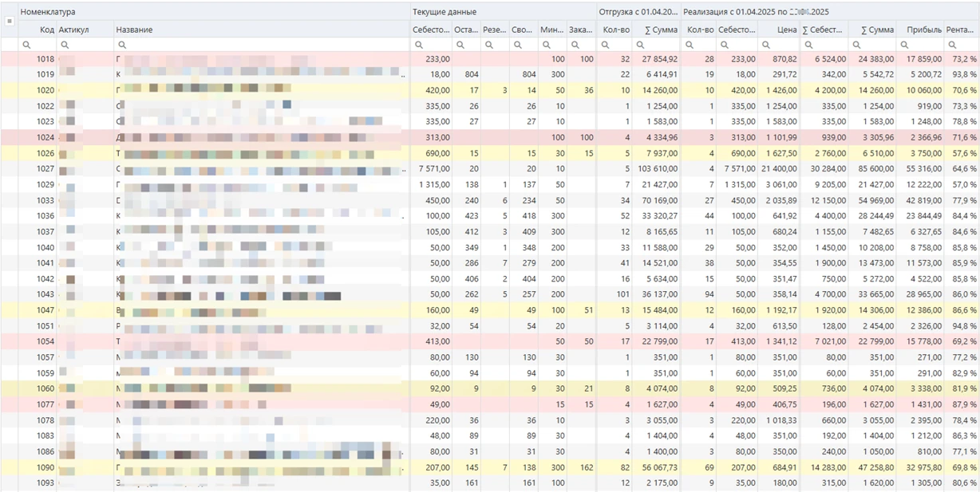This screenshot has height=492, width=980.
Task: Click the Цена column header
Action: pos(787,30)
